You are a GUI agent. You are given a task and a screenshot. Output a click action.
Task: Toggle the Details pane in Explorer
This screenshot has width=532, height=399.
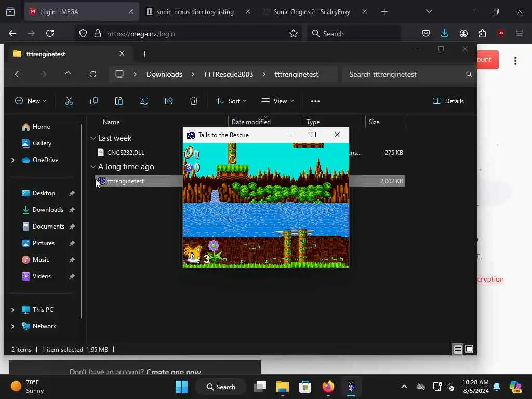point(448,101)
